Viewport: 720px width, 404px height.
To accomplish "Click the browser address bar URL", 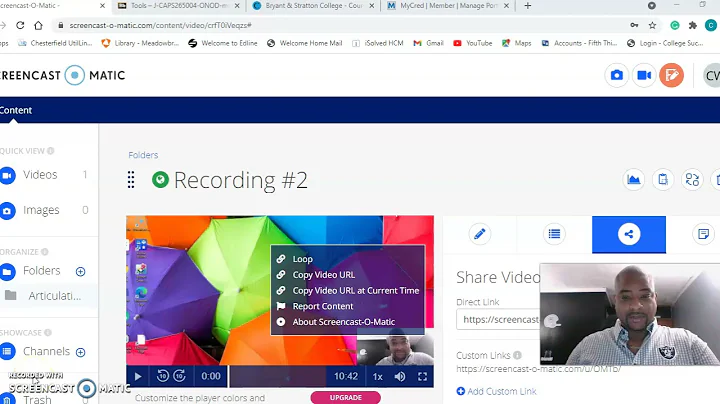I will point(160,25).
